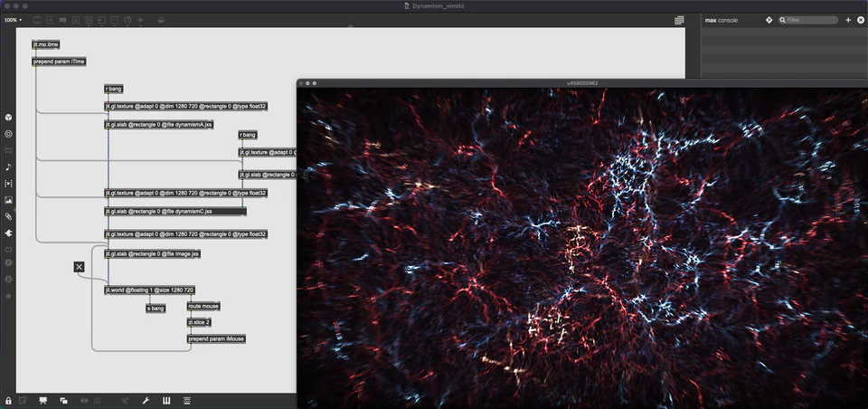
Task: Open the button objects toolbar menu
Action: tap(89, 20)
